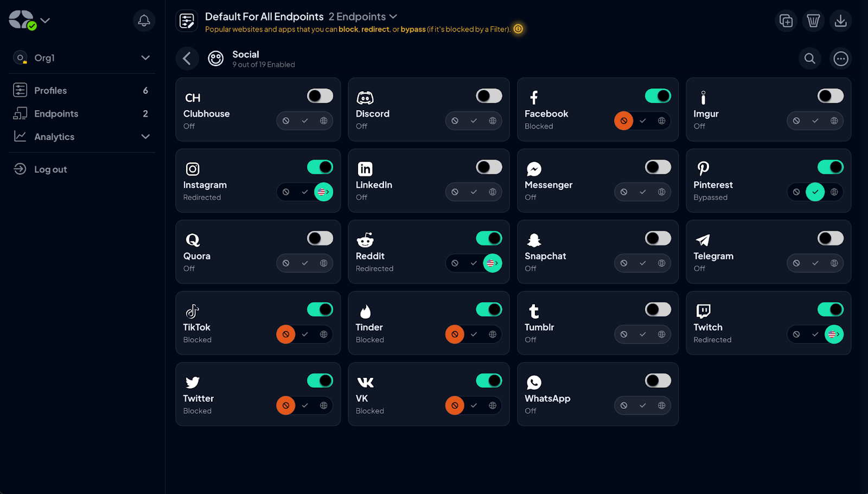The image size is (868, 494).
Task: Click Pinterest bypass checkmark button
Action: [815, 192]
